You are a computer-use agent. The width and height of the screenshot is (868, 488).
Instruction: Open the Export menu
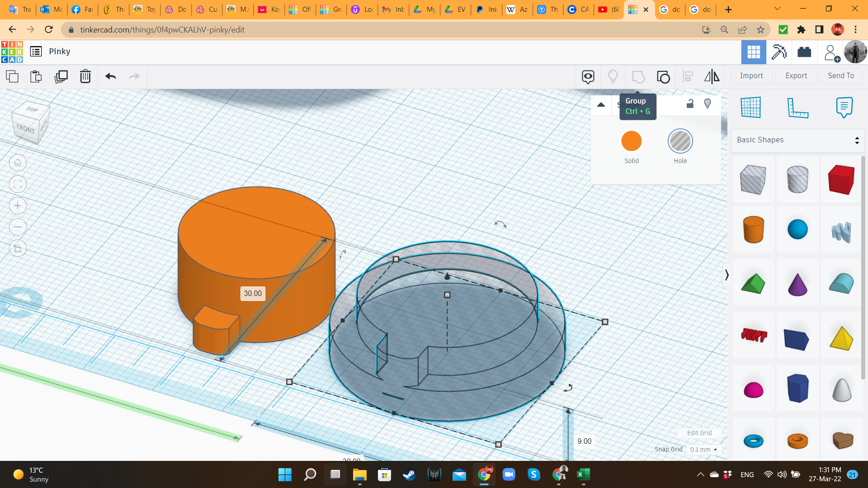pos(796,76)
